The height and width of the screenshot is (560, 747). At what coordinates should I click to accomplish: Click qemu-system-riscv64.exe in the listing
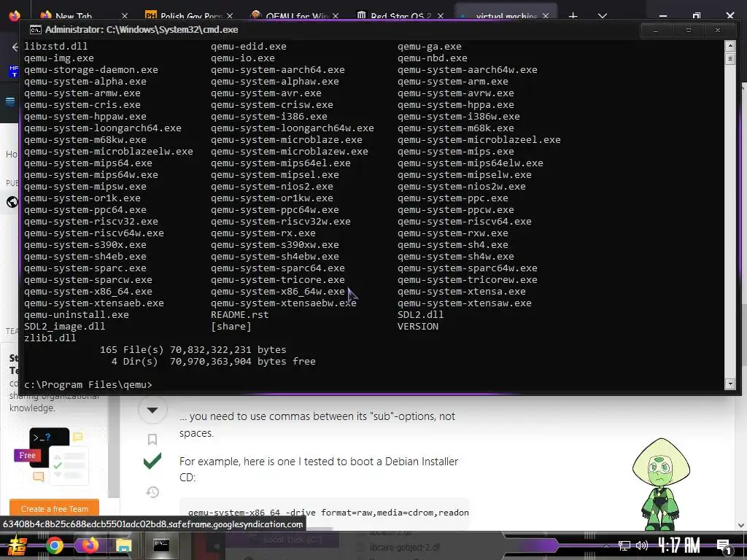pos(465,222)
